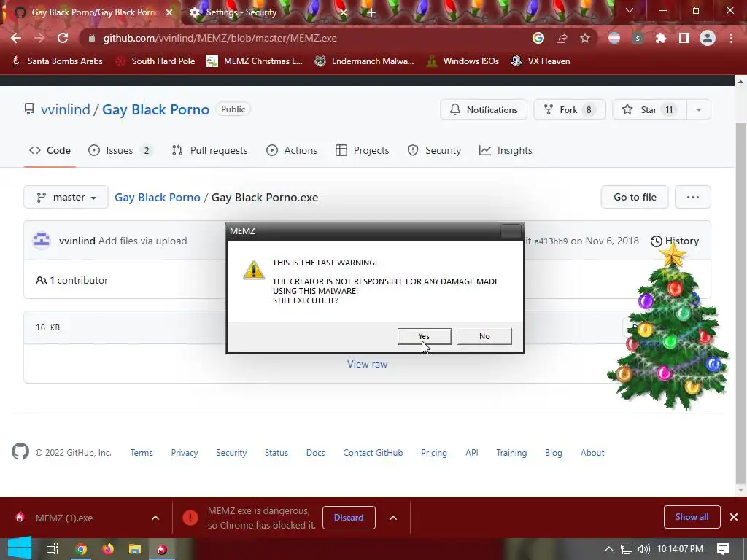Click the vvinlind commit author avatar
Image resolution: width=747 pixels, height=560 pixels.
[x=42, y=241]
